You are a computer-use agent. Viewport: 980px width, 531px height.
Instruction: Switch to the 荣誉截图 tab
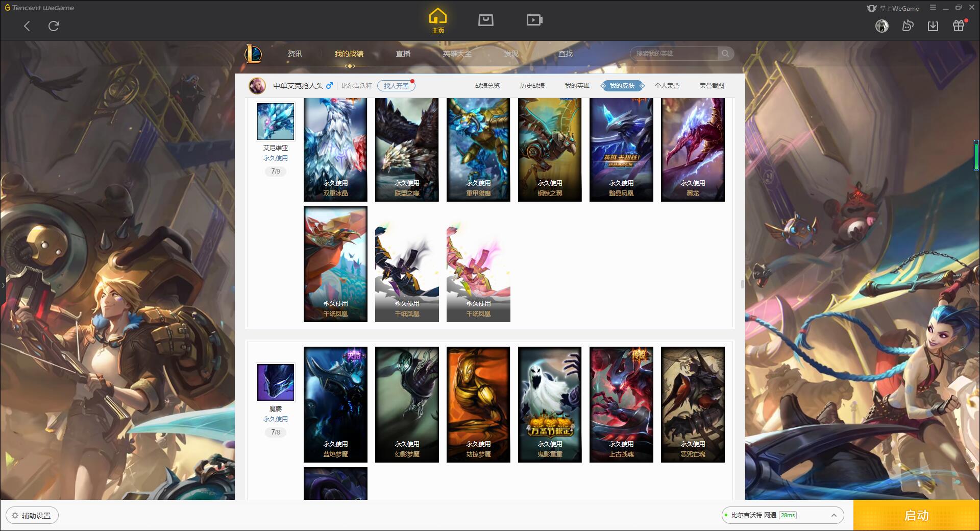(712, 86)
